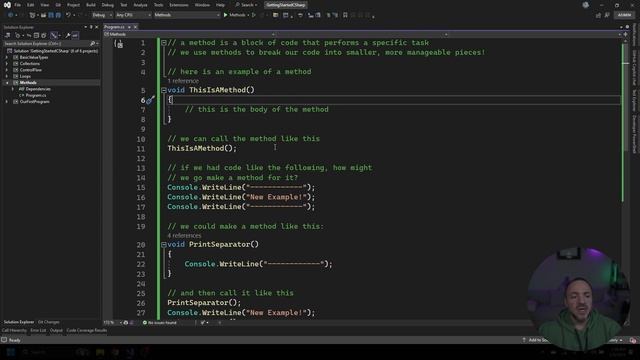640x360 pixels.
Task: Click Start Without Debugging outline play icon
Action: 253,15
